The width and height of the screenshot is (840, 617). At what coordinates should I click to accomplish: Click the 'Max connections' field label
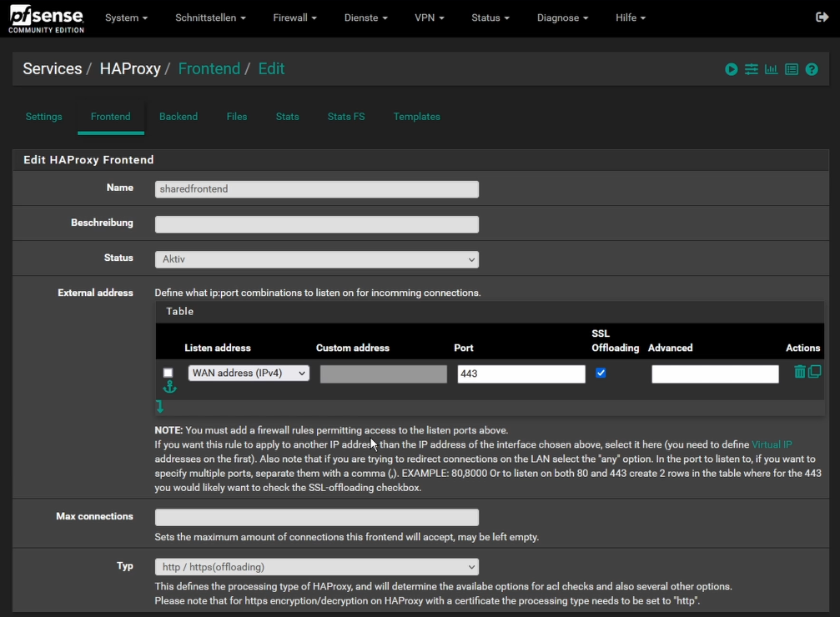95,516
